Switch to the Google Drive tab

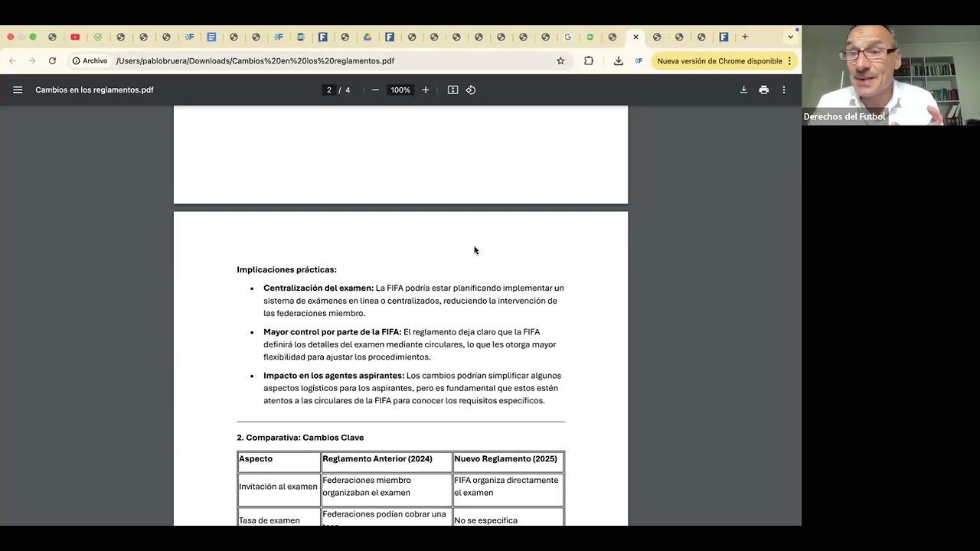(367, 37)
